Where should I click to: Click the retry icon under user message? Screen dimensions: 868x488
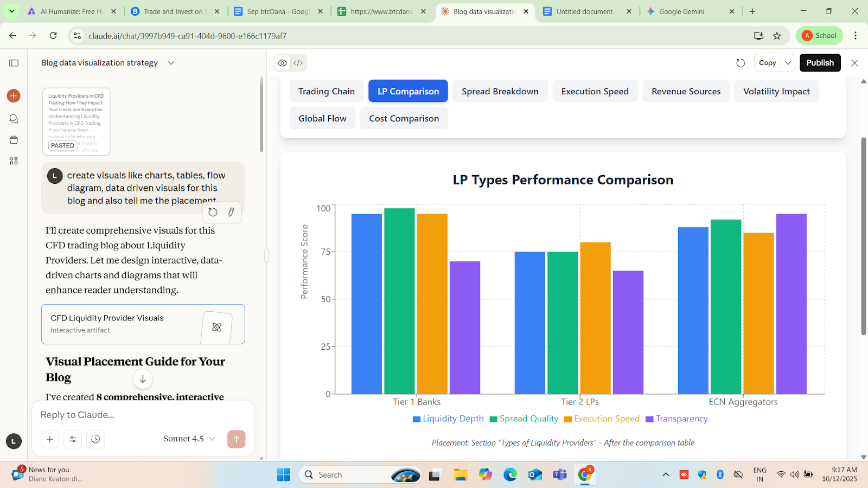213,213
